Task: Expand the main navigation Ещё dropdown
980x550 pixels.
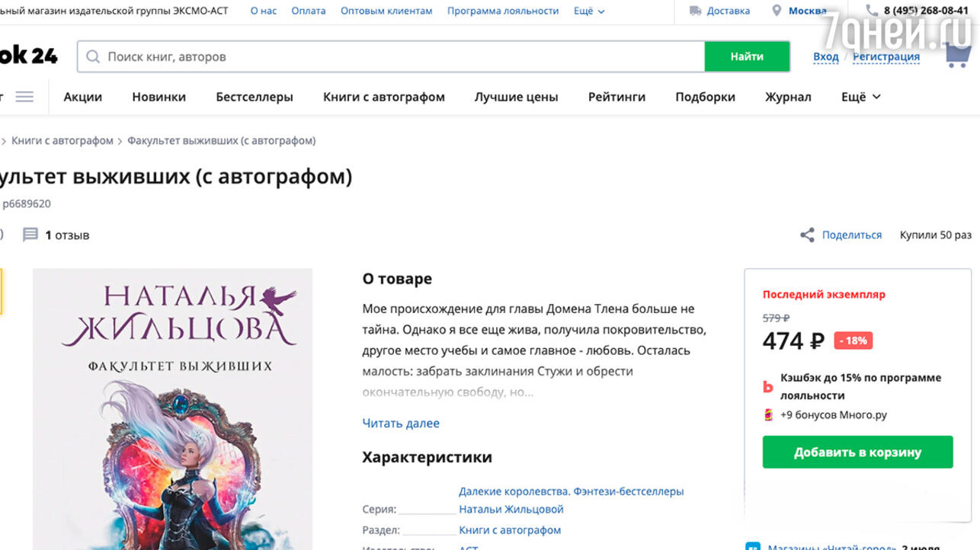Action: pyautogui.click(x=860, y=97)
